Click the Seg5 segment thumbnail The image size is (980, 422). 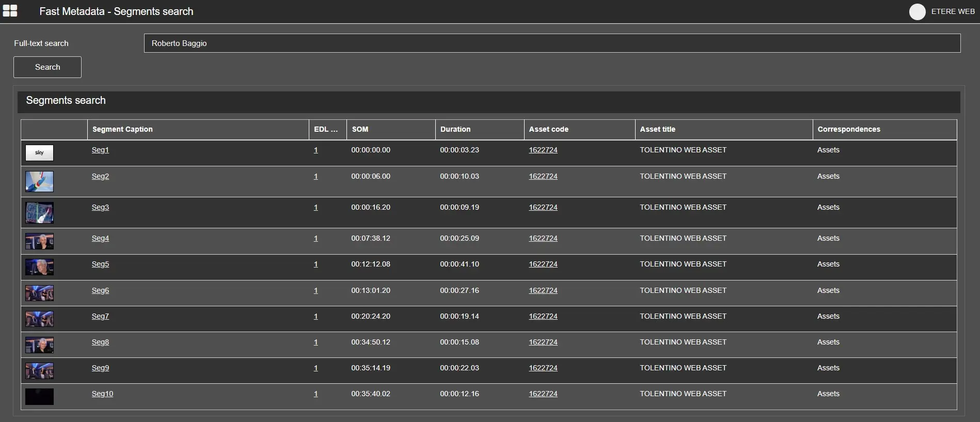[39, 267]
